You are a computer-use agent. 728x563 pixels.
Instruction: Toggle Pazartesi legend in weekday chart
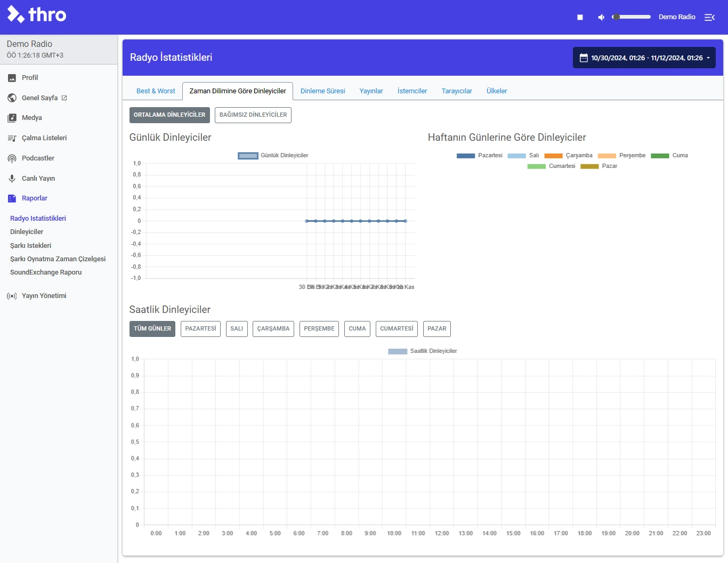point(480,156)
